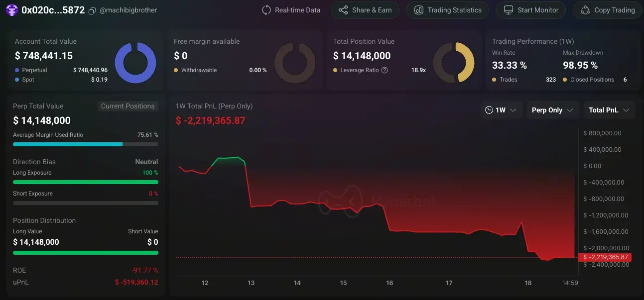Image resolution: width=644 pixels, height=300 pixels.
Task: Copy the wallet address 0x020c...5872
Action: point(92,11)
